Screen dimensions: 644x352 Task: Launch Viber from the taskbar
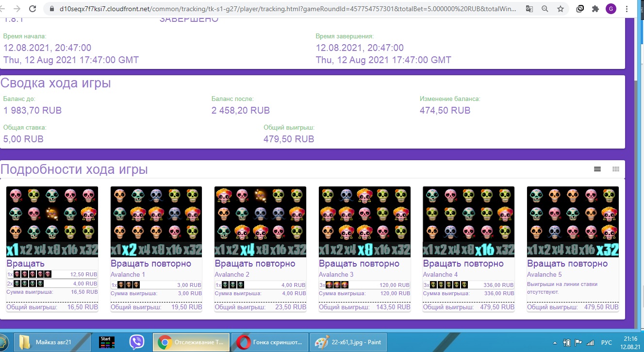(x=137, y=342)
